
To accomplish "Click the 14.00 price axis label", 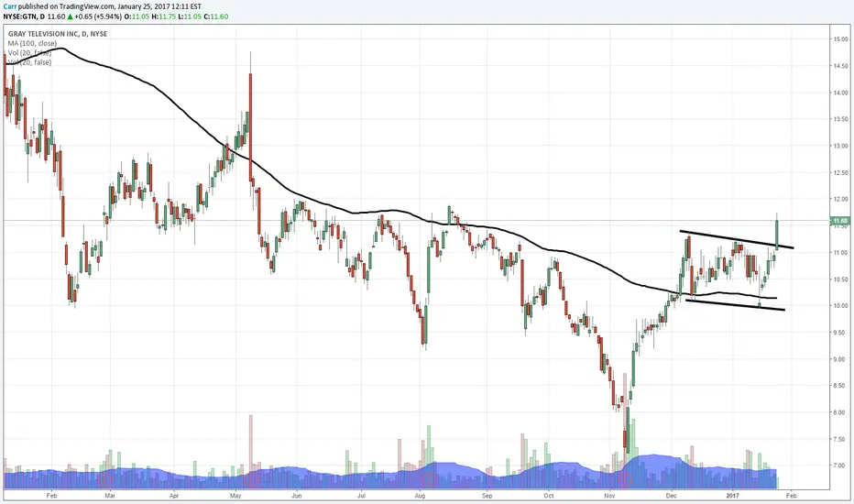I will pos(840,93).
